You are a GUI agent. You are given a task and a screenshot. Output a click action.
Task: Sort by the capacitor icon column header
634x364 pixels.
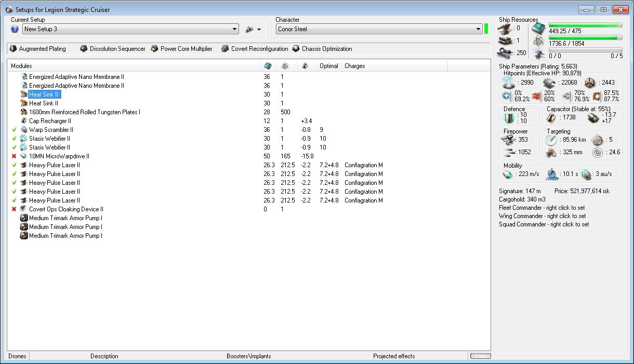click(307, 66)
